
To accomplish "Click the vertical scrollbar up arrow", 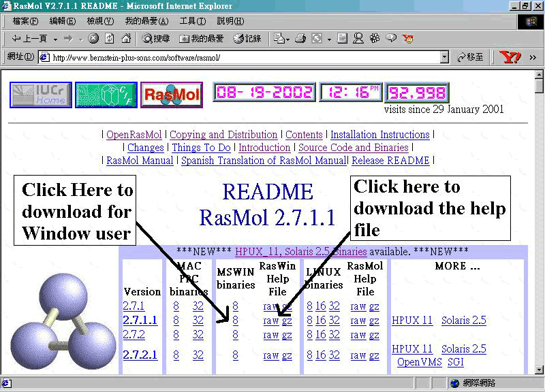I will [x=539, y=74].
